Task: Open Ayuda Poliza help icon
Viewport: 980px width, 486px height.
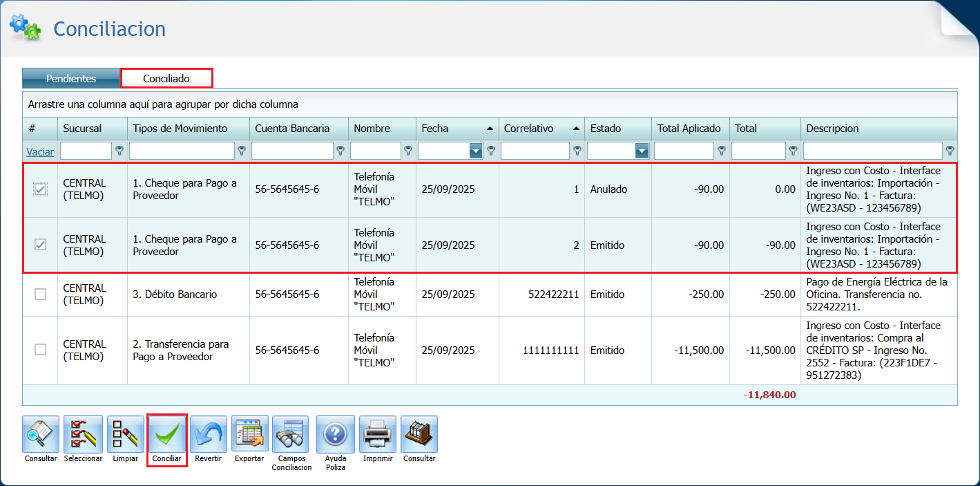Action: click(x=335, y=434)
